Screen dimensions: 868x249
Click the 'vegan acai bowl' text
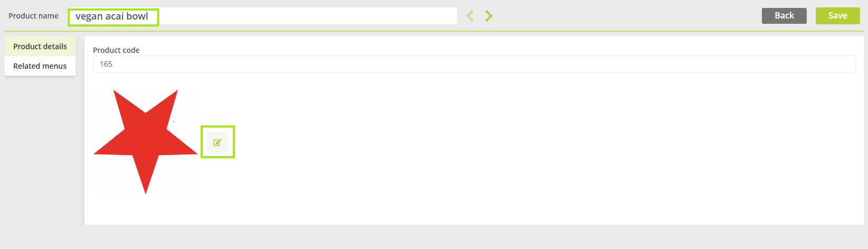[x=112, y=16]
